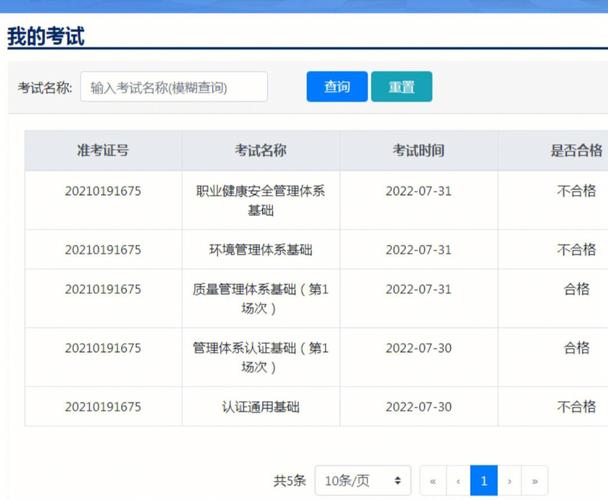608x500 pixels.
Task: Go to first page with double-left arrow
Action: point(433,481)
